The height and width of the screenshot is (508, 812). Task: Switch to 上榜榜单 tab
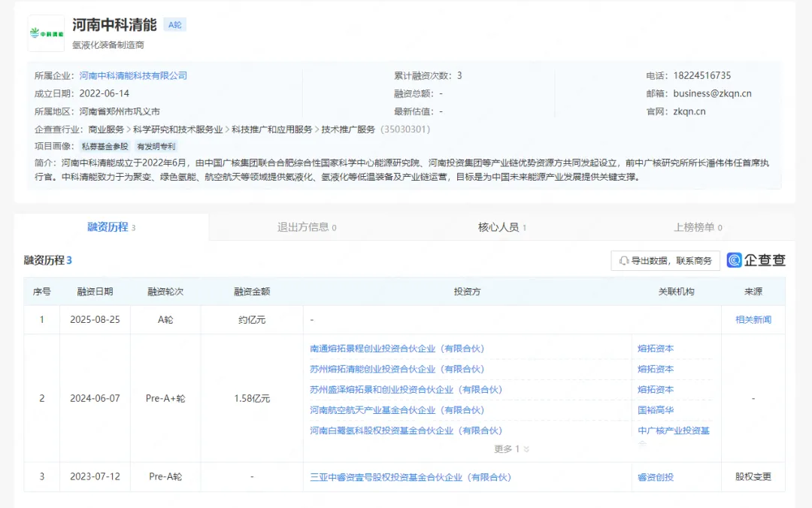pos(698,227)
